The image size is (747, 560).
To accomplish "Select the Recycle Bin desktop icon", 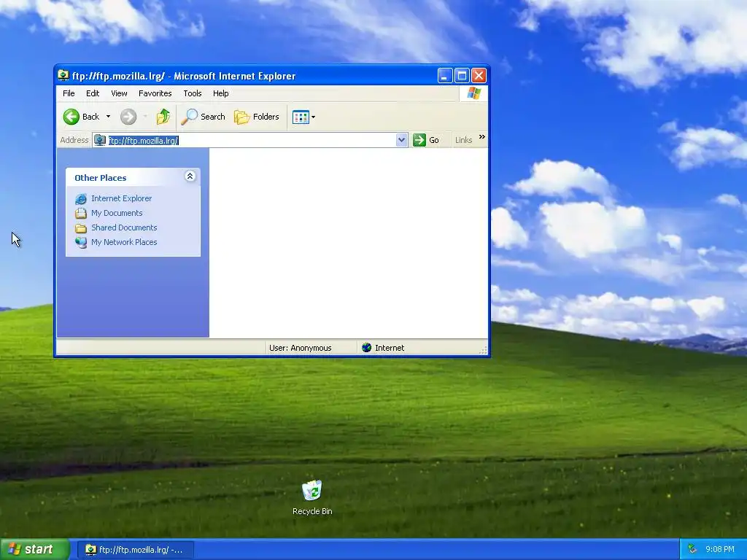I will 312,497.
